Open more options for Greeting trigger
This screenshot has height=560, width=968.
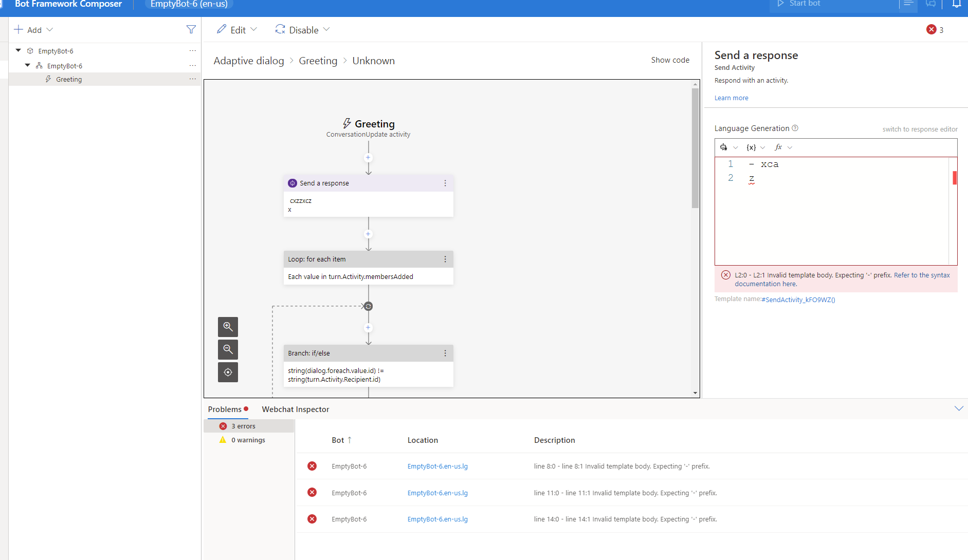point(192,79)
